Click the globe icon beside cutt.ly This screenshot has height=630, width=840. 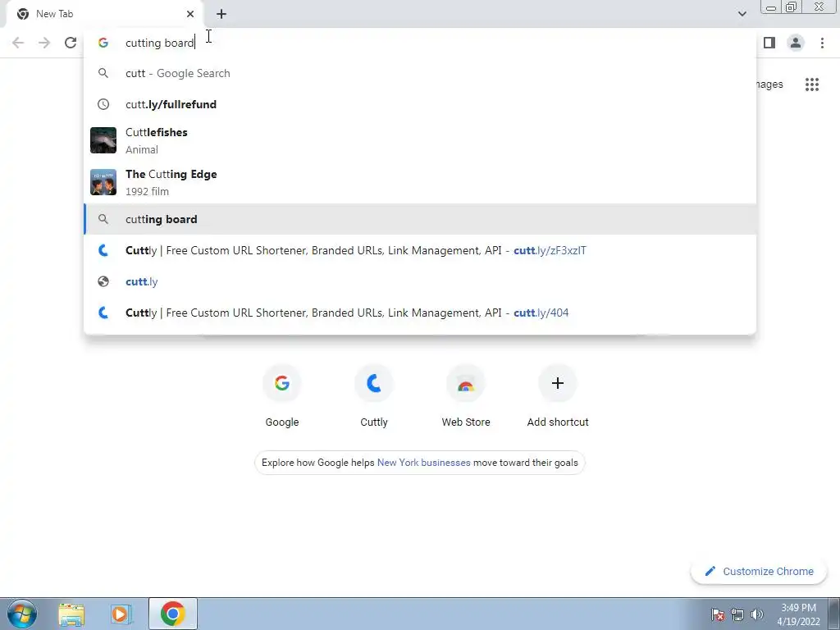[x=103, y=281]
